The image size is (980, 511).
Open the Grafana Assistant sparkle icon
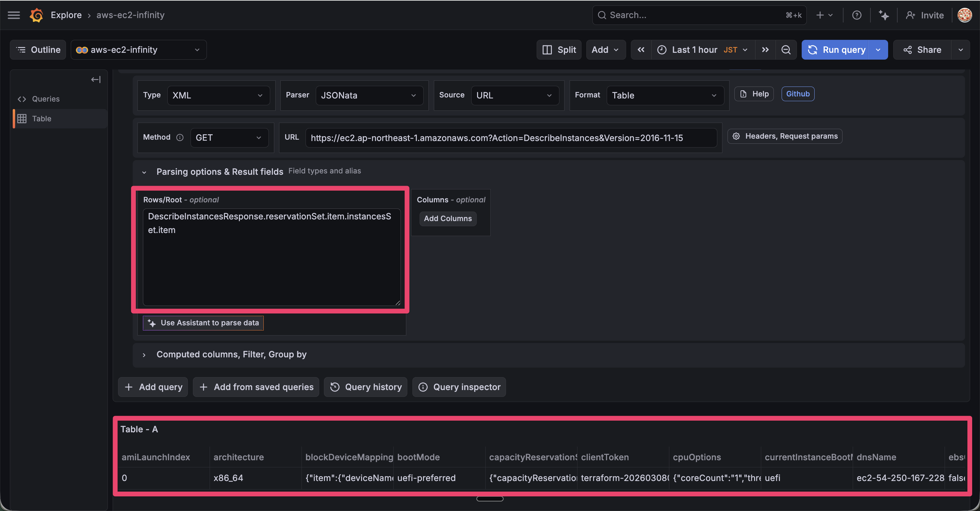click(883, 15)
